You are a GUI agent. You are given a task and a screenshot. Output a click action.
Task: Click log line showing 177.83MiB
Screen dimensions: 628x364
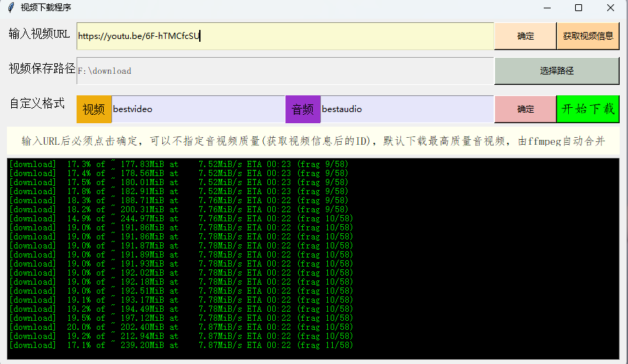[179, 164]
